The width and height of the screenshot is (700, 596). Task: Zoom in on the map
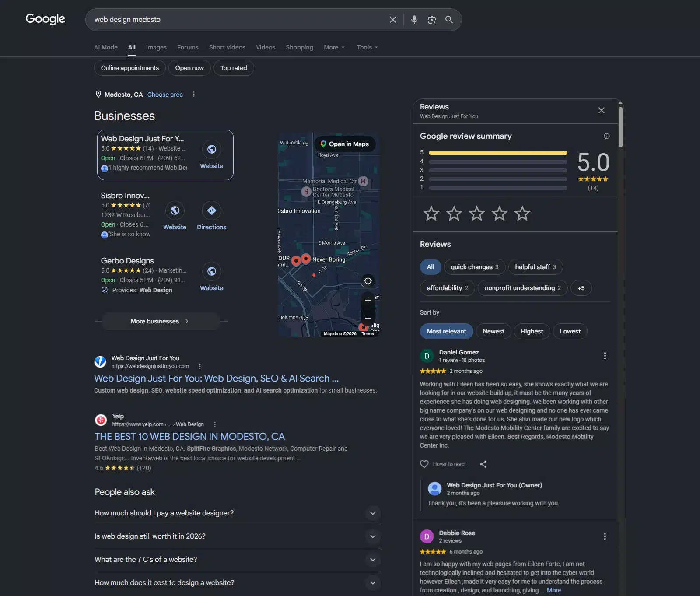click(368, 300)
